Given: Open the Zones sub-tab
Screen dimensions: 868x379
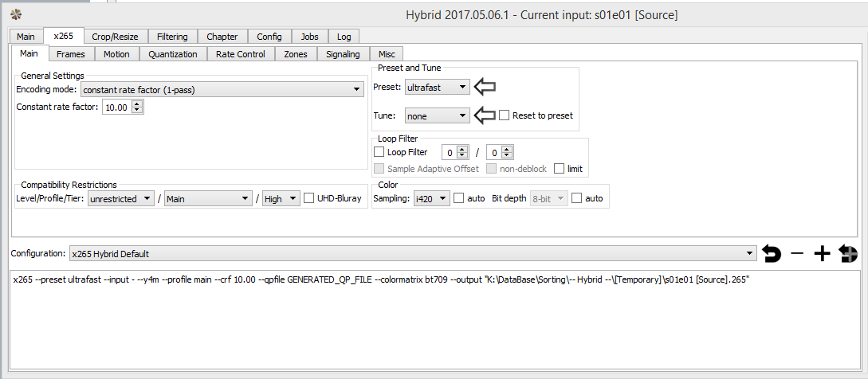Looking at the screenshot, I should pyautogui.click(x=296, y=54).
